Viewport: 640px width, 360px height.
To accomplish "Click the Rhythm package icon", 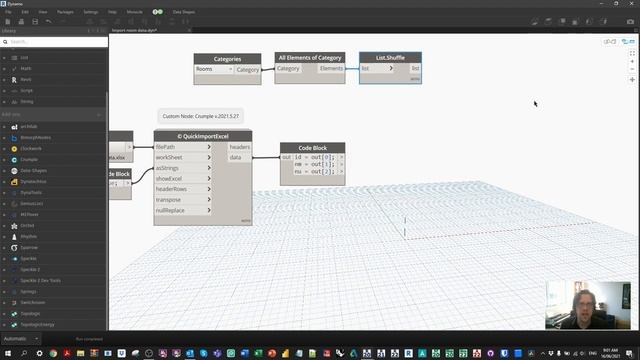I will tap(14, 237).
